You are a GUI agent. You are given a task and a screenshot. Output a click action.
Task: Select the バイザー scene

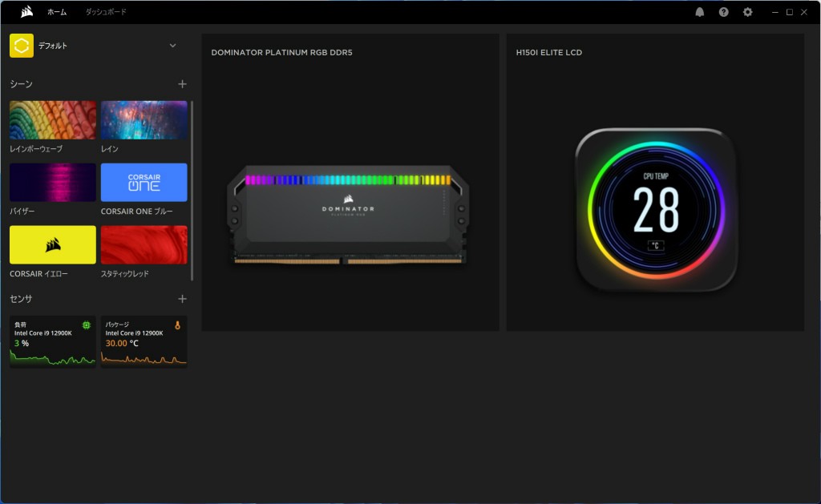[53, 183]
